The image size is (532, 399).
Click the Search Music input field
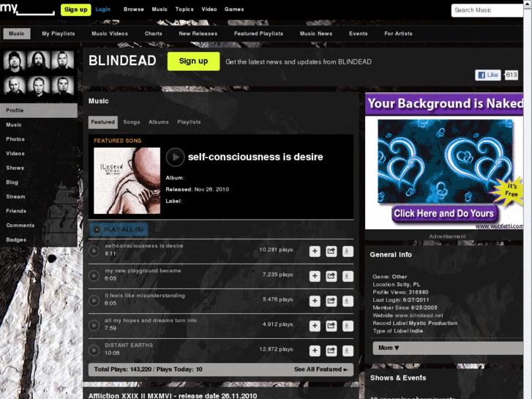point(487,10)
